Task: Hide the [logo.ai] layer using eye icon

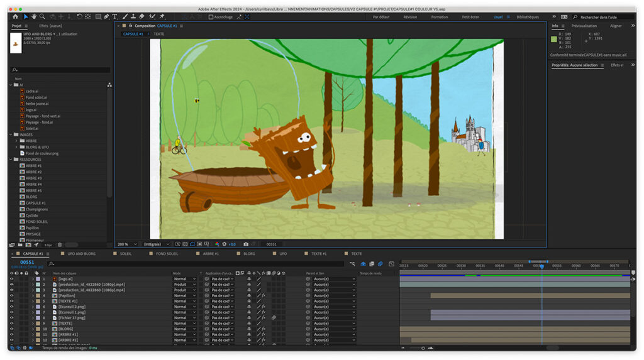Action: tap(11, 278)
